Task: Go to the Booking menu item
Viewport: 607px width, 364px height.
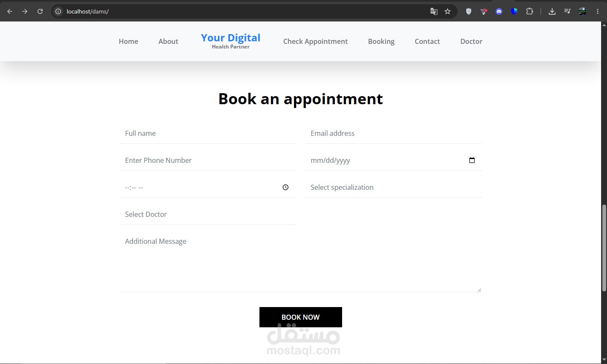Action: (381, 41)
